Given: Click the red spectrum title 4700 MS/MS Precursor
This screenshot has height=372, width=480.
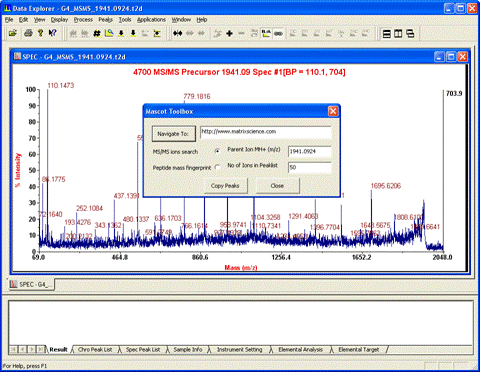Looking at the screenshot, I should click(239, 72).
